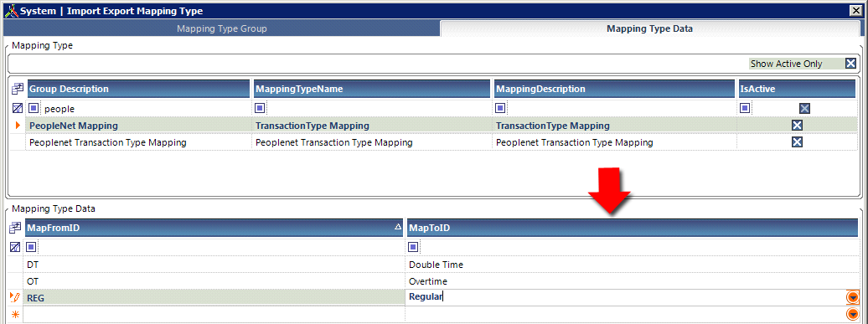Image resolution: width=868 pixels, height=324 pixels.
Task: Click the new row MapFromID cell
Action: [x=214, y=315]
